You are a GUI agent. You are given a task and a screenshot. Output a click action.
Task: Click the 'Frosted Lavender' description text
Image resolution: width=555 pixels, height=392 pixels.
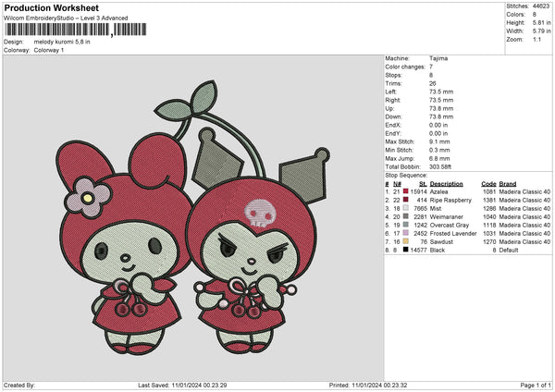pyautogui.click(x=453, y=234)
